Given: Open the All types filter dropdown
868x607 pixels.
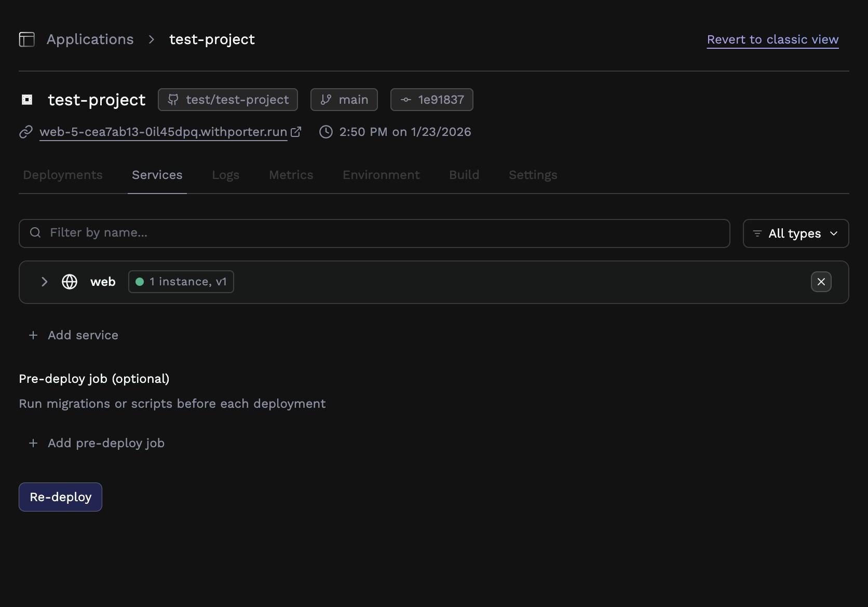Looking at the screenshot, I should pyautogui.click(x=796, y=233).
